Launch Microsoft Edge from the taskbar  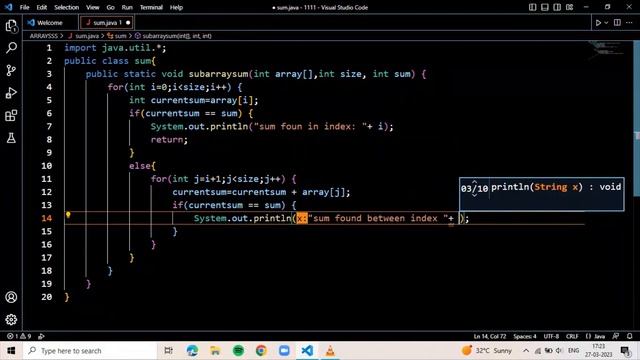(x=192, y=351)
